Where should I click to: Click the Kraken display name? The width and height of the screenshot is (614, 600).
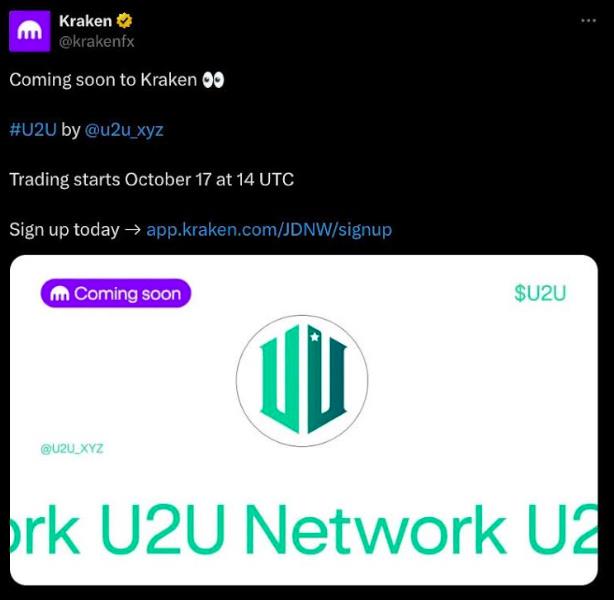85,21
